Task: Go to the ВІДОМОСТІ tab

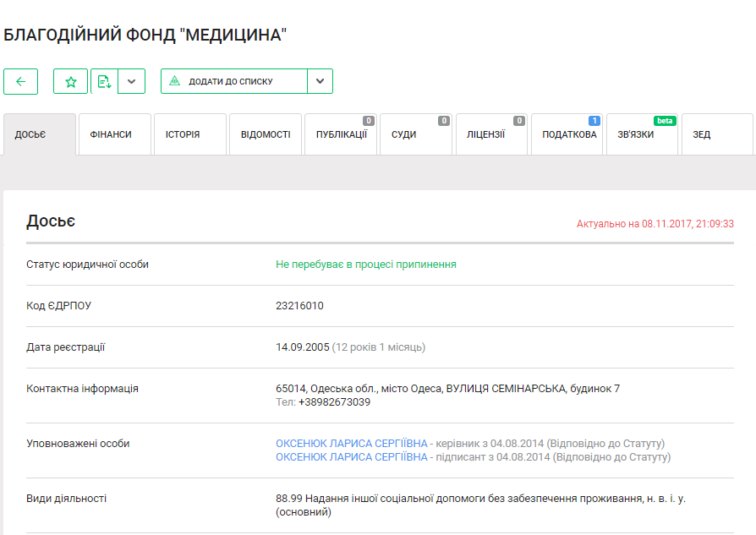Action: [x=265, y=134]
